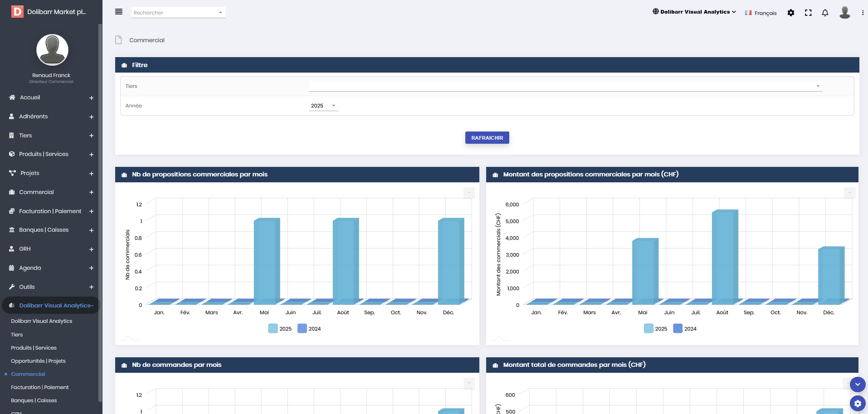The width and height of the screenshot is (868, 414).
Task: Open the Tiers filter dropdown
Action: point(565,86)
